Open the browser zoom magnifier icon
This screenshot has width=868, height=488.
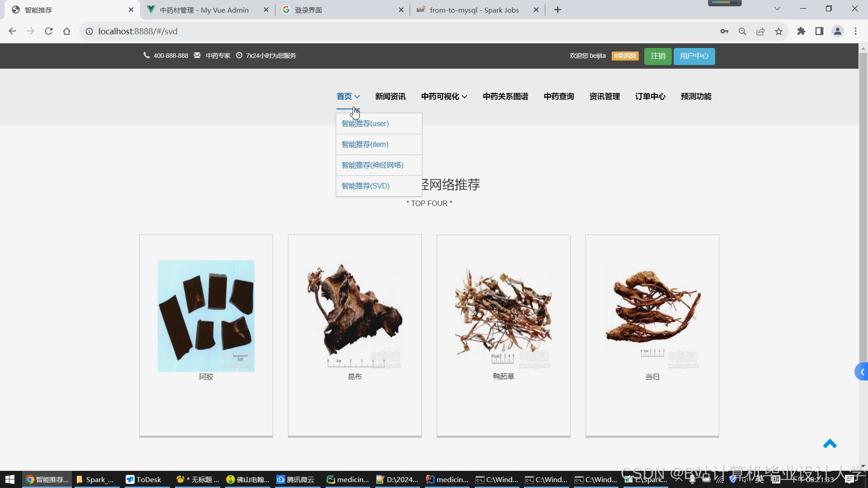tap(742, 31)
